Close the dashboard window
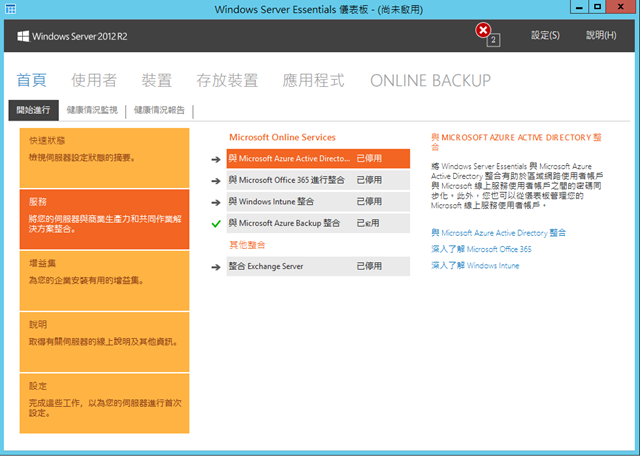Image resolution: width=640 pixels, height=457 pixels. [621, 7]
